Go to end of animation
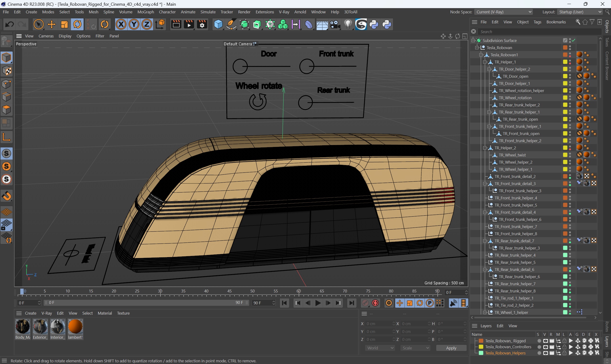 tap(351, 303)
